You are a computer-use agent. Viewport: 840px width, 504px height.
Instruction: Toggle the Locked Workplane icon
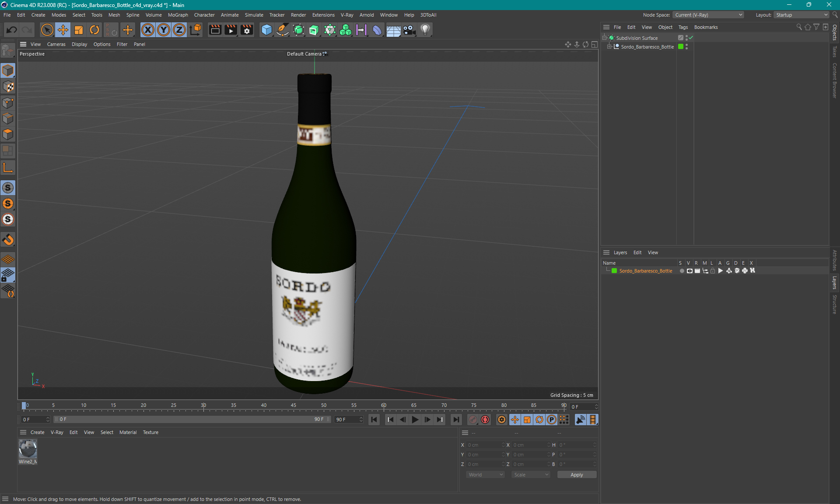click(8, 275)
